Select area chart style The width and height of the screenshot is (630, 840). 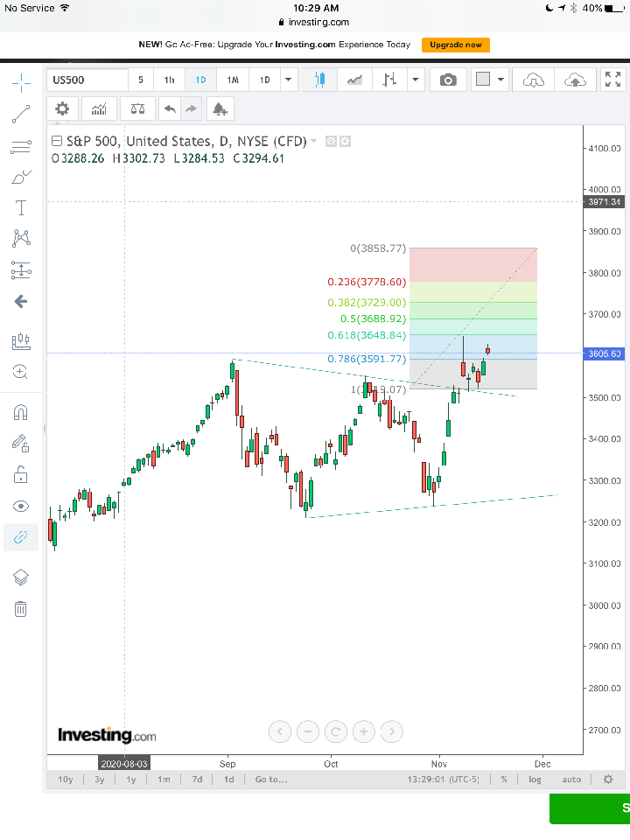(x=354, y=80)
